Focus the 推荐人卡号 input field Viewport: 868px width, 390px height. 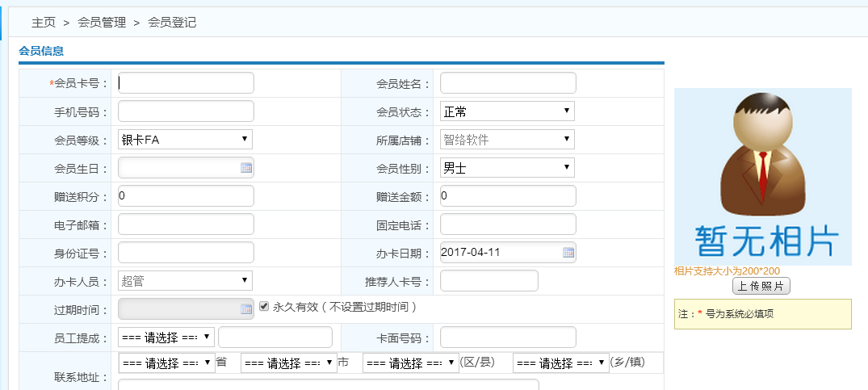pos(489,280)
